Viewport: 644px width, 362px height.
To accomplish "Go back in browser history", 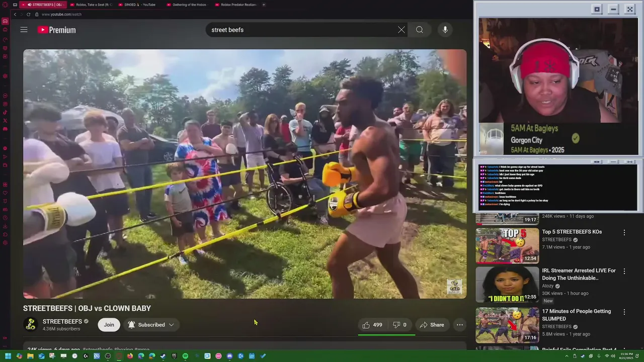I will tap(15, 14).
